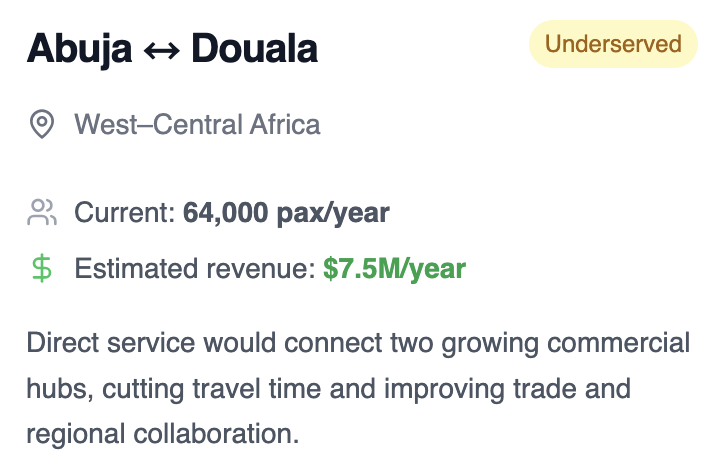Click the bidirectional arrow in the route title
Image resolution: width=722 pixels, height=472 pixels.
pos(162,50)
